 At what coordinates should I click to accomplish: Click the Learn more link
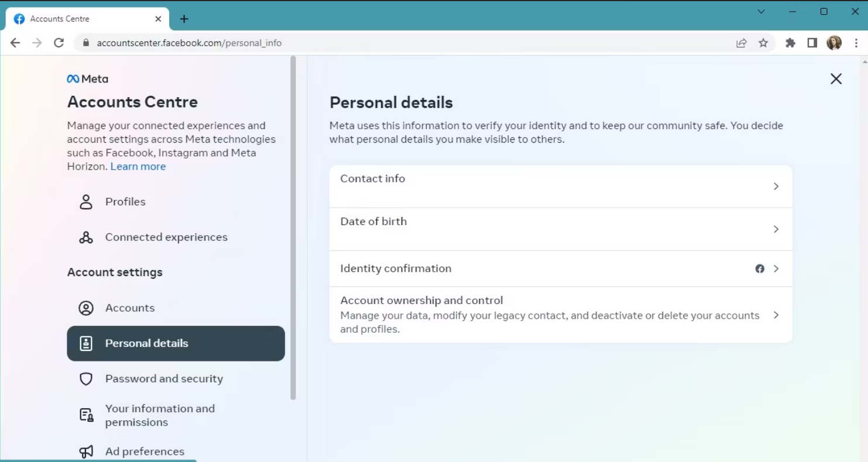(x=138, y=167)
